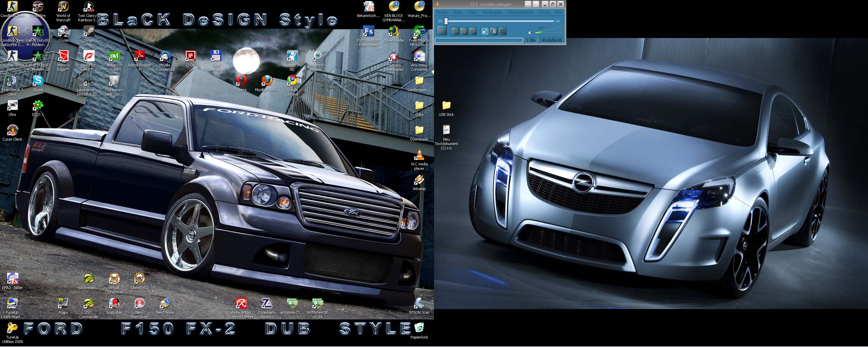The width and height of the screenshot is (868, 347).
Task: Adjust the VLC volume slider
Action: [x=548, y=31]
